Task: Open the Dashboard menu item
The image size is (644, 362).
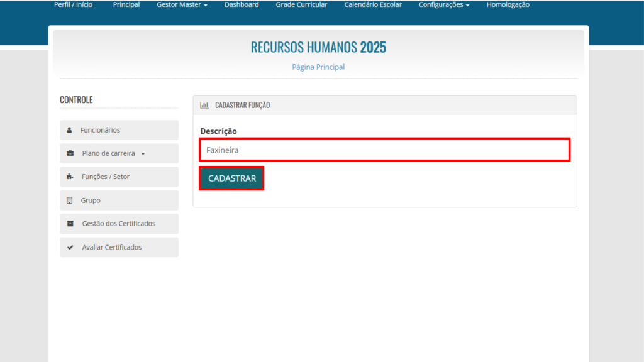Action: pos(241,4)
